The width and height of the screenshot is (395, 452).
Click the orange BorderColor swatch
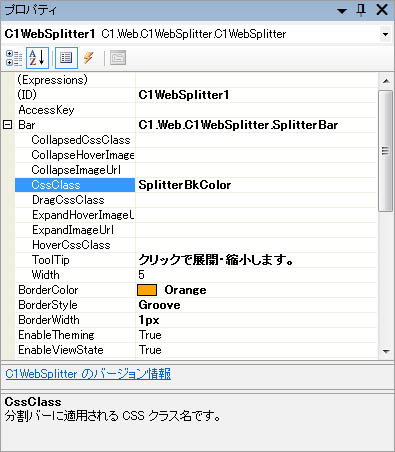147,290
